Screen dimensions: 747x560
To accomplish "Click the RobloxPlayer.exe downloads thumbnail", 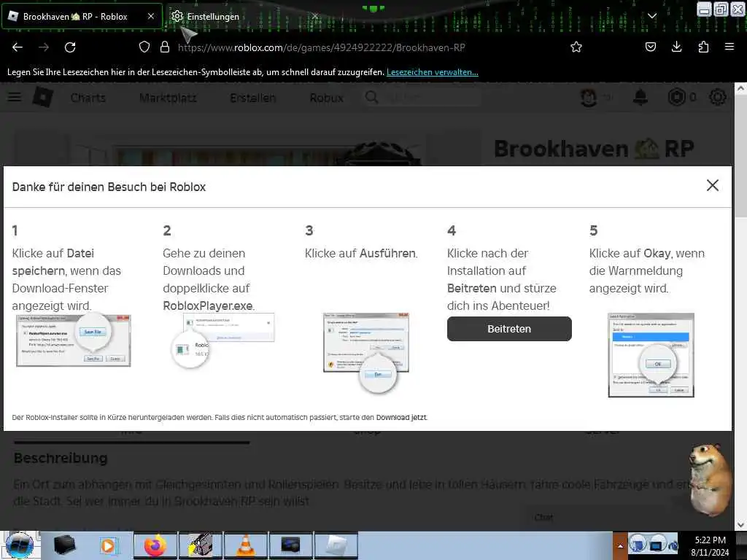I will (223, 341).
